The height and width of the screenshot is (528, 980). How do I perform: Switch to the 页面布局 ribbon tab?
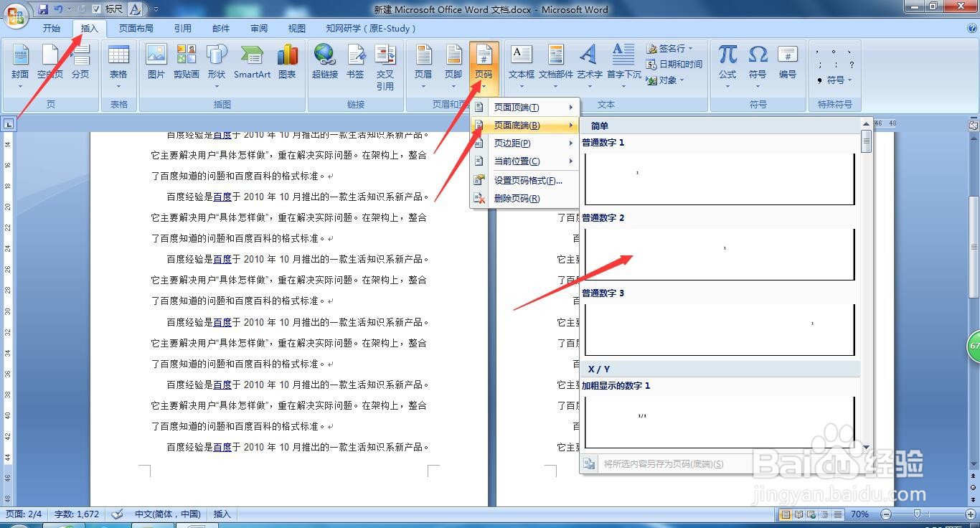pyautogui.click(x=136, y=28)
